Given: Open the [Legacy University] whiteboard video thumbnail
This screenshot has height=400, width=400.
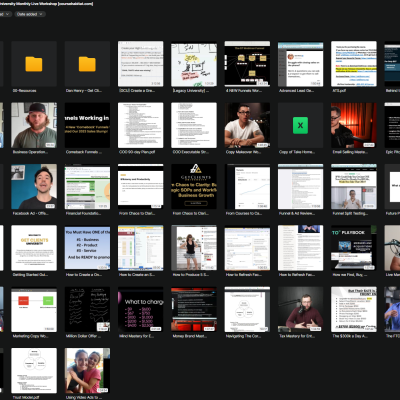Looking at the screenshot, I should point(194,64).
